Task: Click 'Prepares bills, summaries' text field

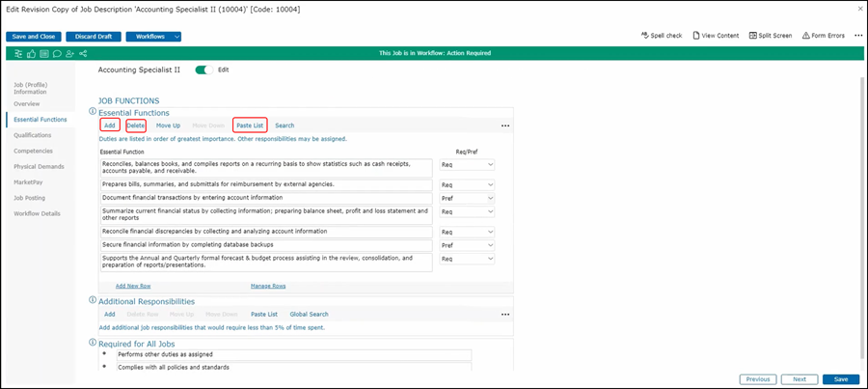Action: (x=266, y=183)
